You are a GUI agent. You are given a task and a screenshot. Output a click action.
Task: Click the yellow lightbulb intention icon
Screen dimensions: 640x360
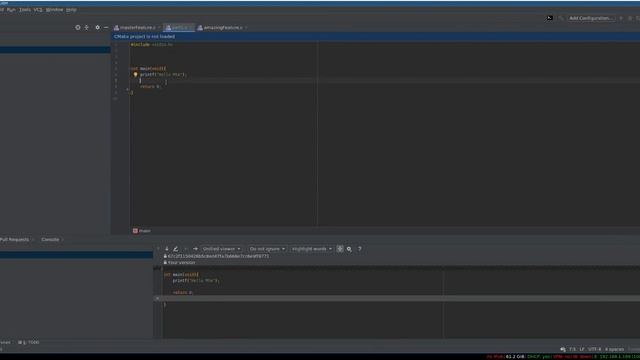click(135, 75)
